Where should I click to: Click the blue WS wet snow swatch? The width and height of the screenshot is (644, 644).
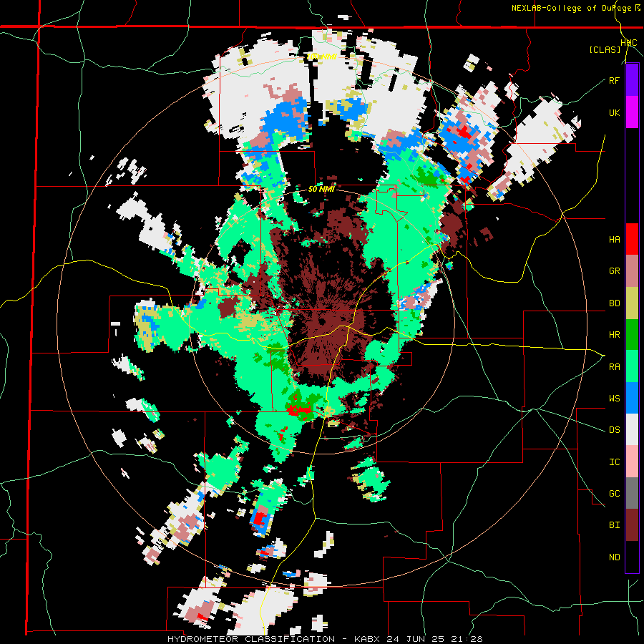632,398
